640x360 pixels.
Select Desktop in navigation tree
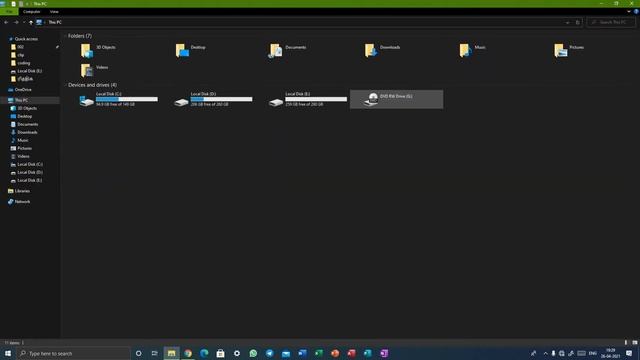tap(24, 116)
